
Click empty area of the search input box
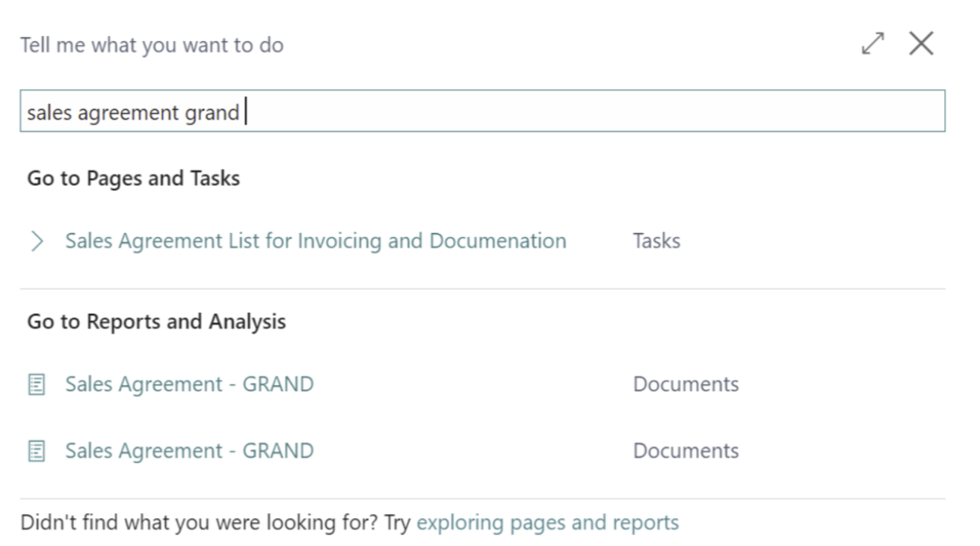[x=598, y=112]
